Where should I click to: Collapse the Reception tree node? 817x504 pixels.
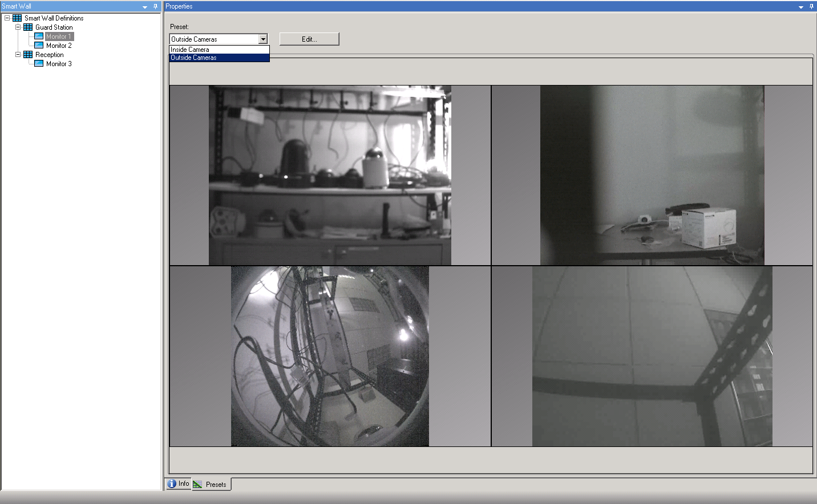(x=17, y=54)
